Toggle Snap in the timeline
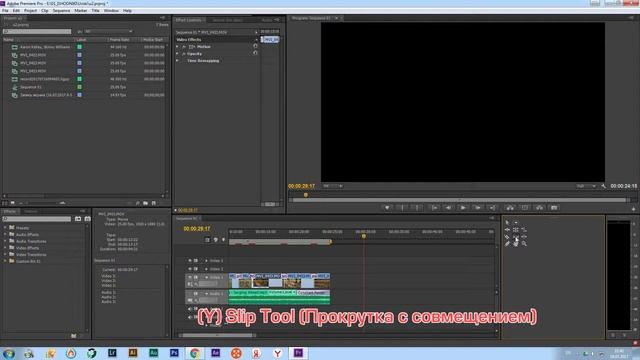The image size is (640, 360). tap(207, 240)
